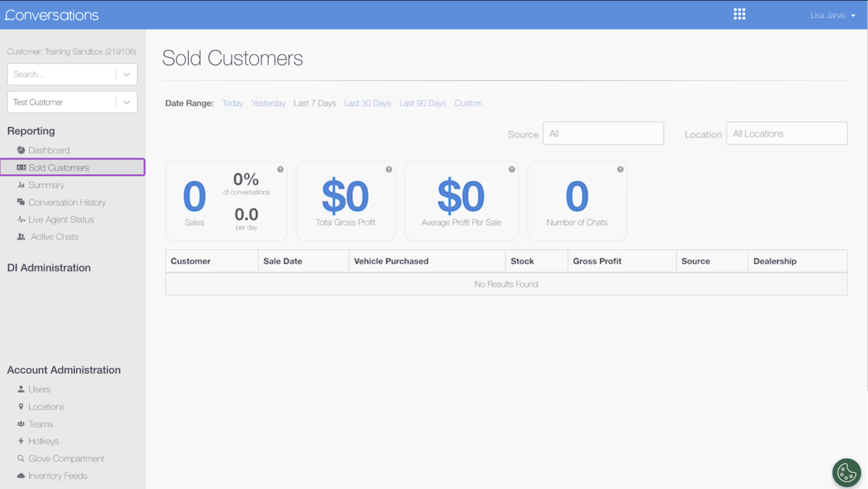Image resolution: width=868 pixels, height=489 pixels.
Task: Click the Hotkeys lightning bolt icon
Action: click(21, 441)
